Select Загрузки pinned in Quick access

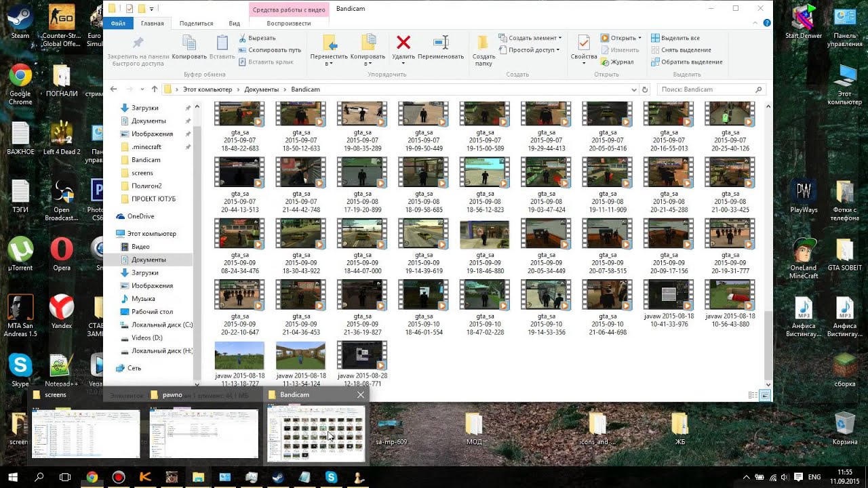coord(145,108)
